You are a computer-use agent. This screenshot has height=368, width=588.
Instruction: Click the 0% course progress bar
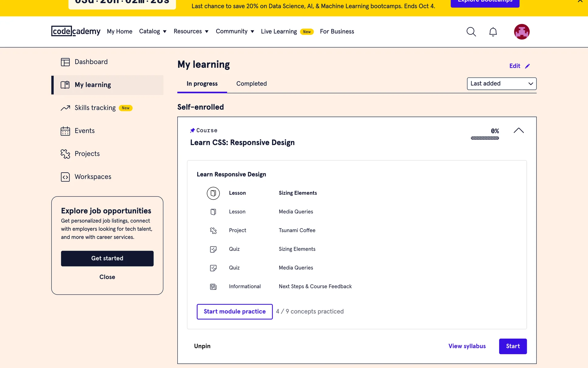pyautogui.click(x=485, y=138)
